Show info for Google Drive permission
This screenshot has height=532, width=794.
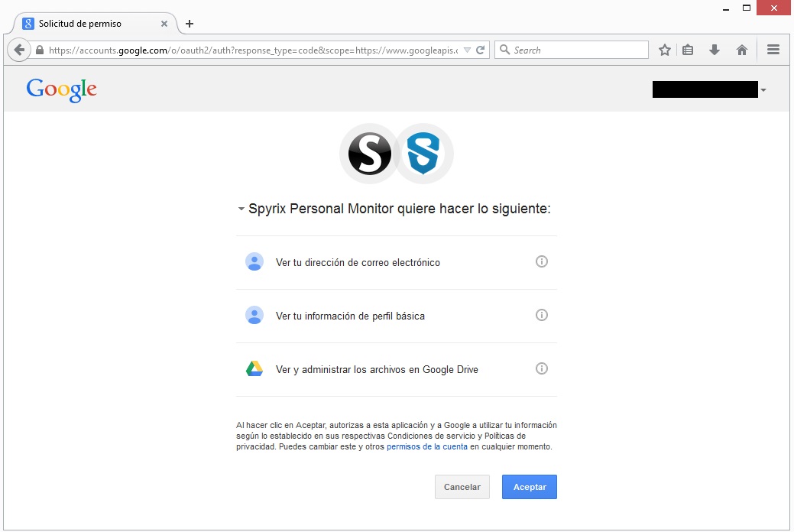[x=541, y=368]
